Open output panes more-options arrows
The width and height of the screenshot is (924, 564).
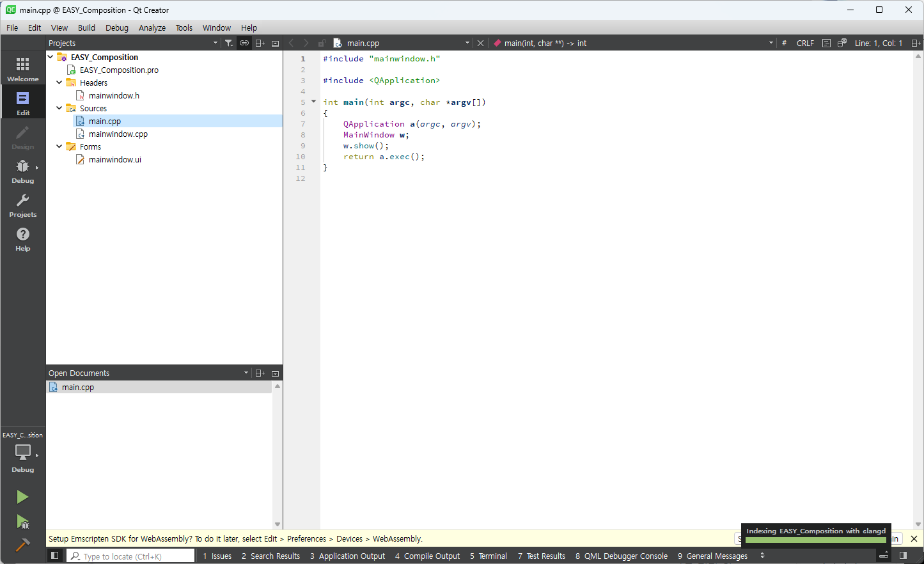tap(762, 556)
